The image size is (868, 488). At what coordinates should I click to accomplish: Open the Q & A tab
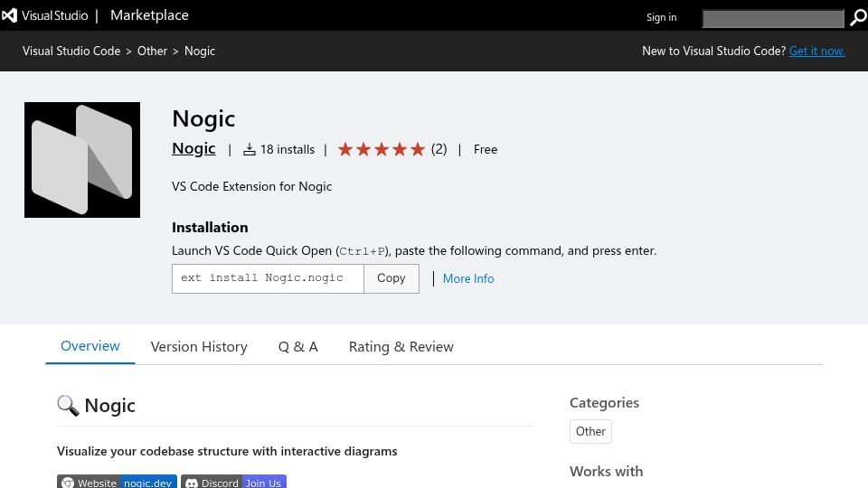(297, 347)
